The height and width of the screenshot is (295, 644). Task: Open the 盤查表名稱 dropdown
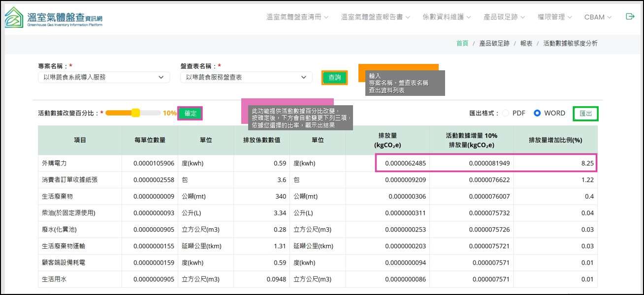coord(246,77)
